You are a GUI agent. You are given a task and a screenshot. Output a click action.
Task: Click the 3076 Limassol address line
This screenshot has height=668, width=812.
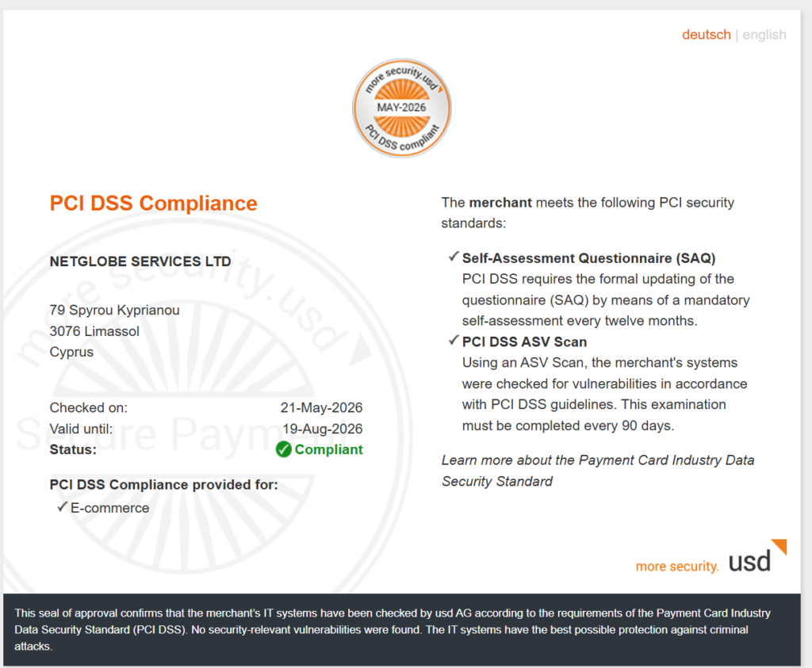[x=94, y=331]
